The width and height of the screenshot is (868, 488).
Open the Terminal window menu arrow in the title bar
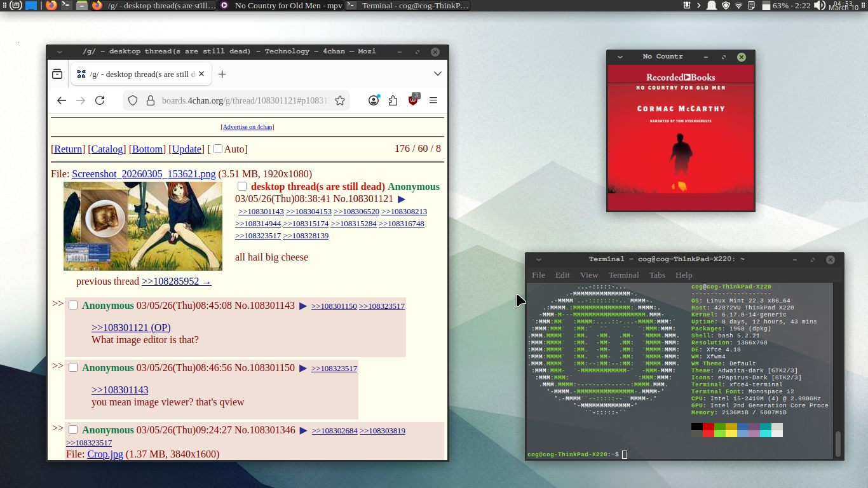538,259
